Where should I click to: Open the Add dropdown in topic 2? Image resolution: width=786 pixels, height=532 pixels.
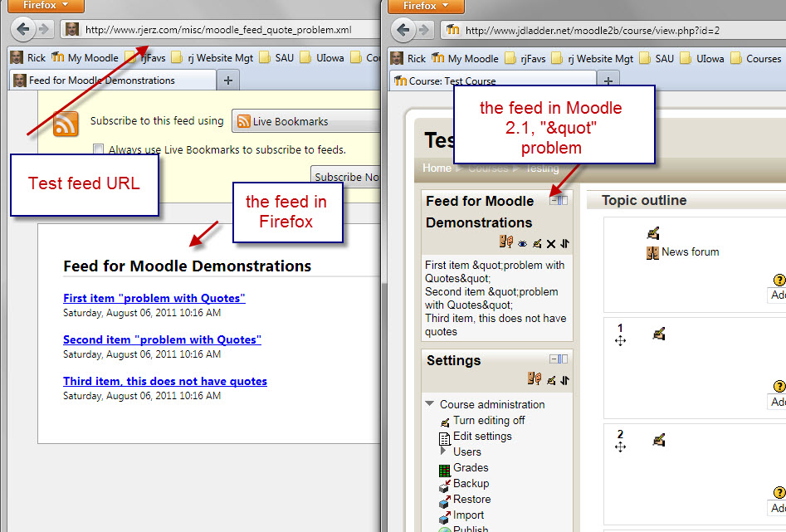778,509
